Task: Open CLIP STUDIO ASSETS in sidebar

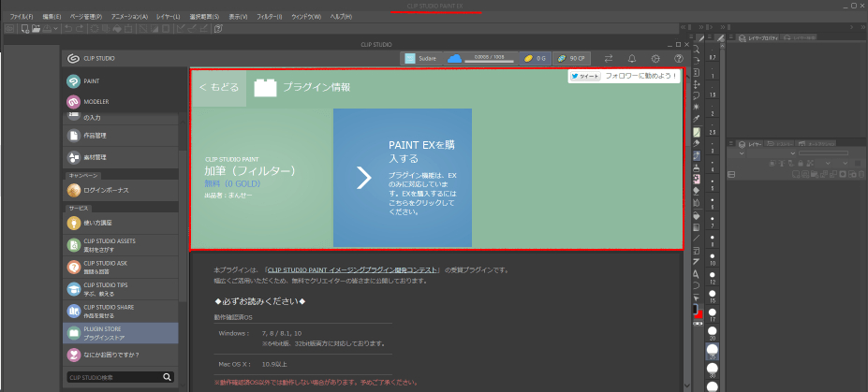Action: (x=117, y=244)
